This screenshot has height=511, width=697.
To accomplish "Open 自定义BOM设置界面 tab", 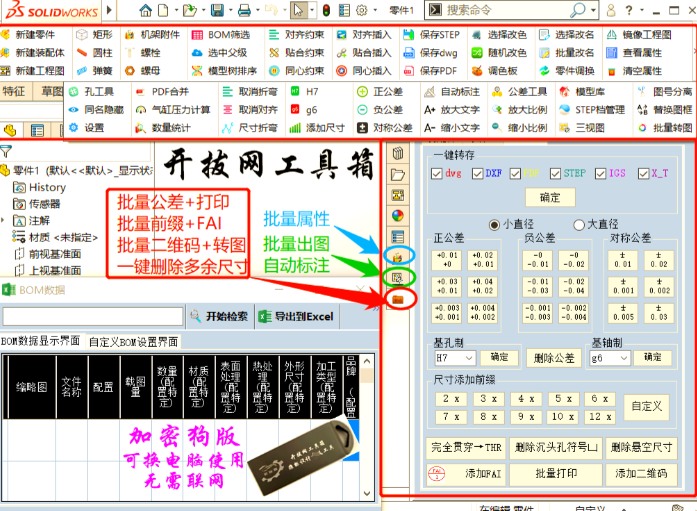I will click(133, 341).
